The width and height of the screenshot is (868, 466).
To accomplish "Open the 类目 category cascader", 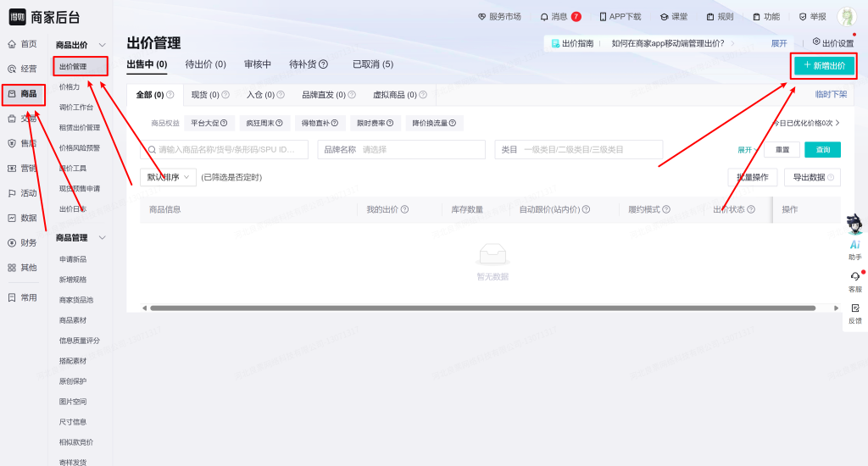I will 578,149.
